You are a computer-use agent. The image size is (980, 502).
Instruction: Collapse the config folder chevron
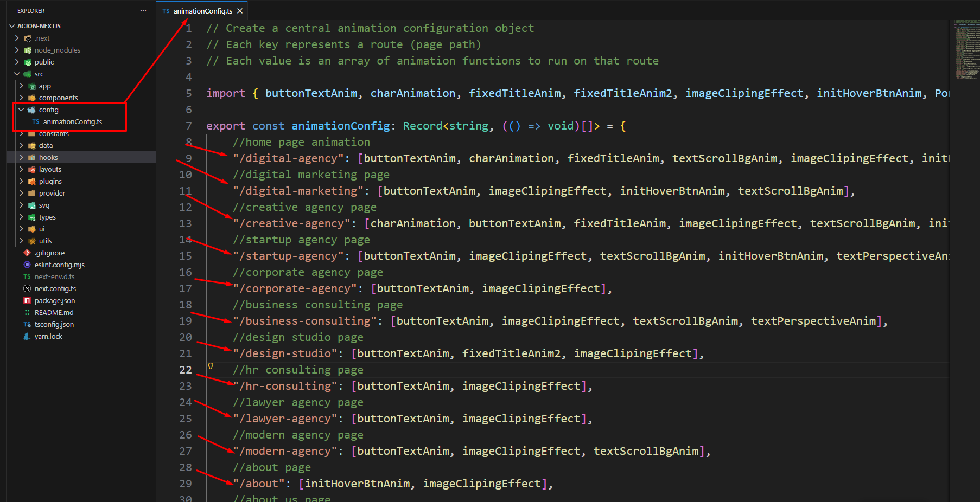tap(21, 110)
